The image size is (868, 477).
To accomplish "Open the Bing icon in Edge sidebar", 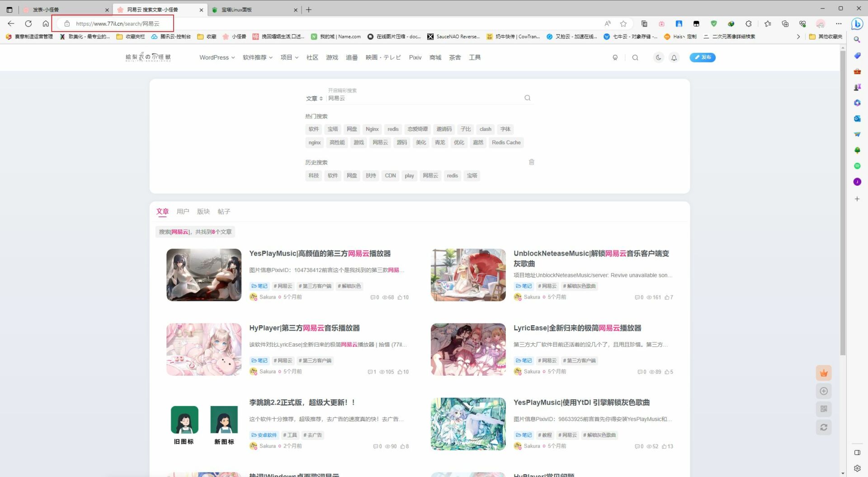I will 857,24.
